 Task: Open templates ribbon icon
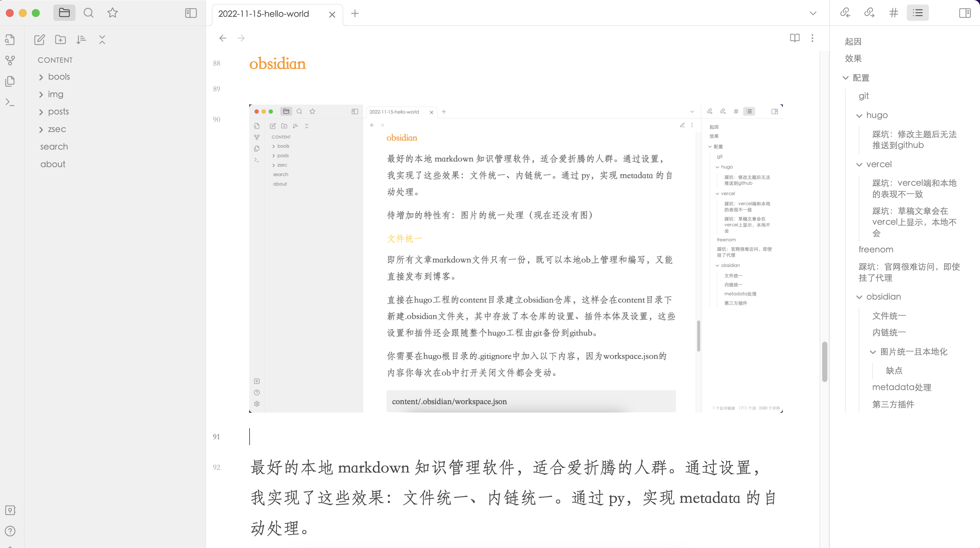10,81
